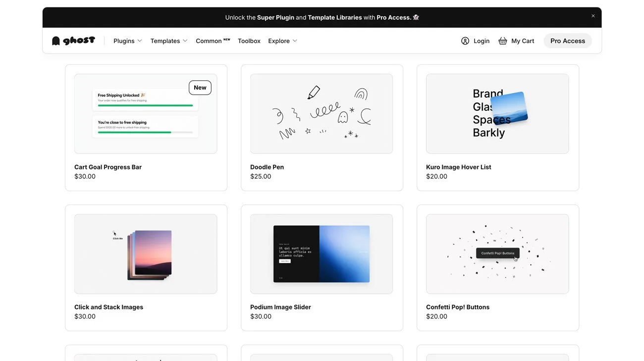The image size is (644, 361).
Task: Click the Login user icon
Action: click(465, 41)
